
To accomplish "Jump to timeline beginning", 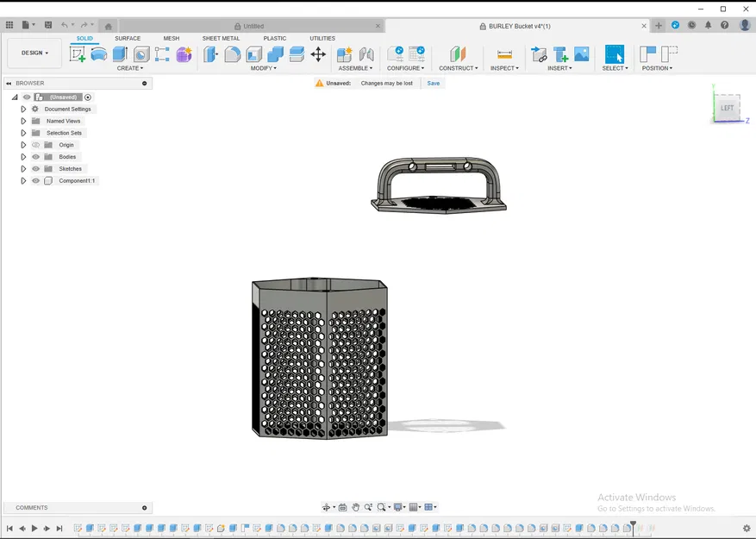I will [9, 529].
